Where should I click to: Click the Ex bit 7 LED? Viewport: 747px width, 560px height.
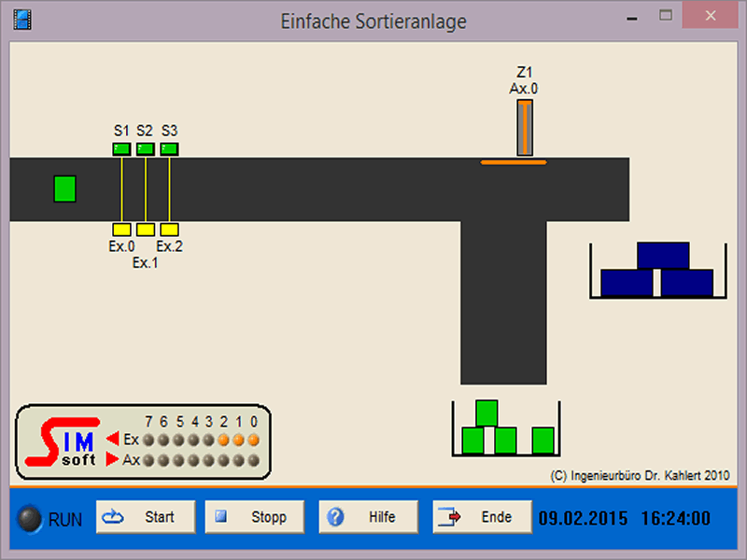148,440
